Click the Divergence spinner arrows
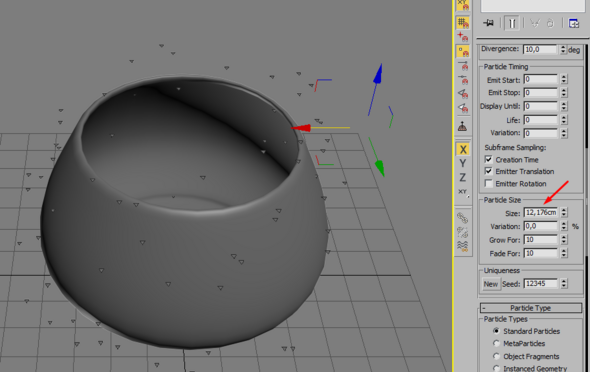This screenshot has width=590, height=372. click(x=563, y=50)
